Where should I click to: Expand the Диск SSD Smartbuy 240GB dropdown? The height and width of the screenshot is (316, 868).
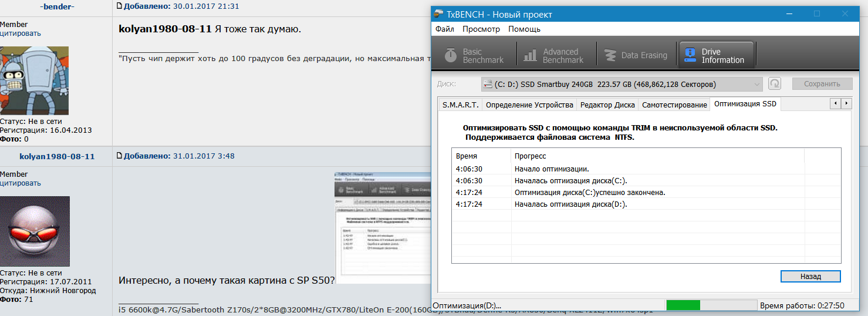click(x=622, y=84)
